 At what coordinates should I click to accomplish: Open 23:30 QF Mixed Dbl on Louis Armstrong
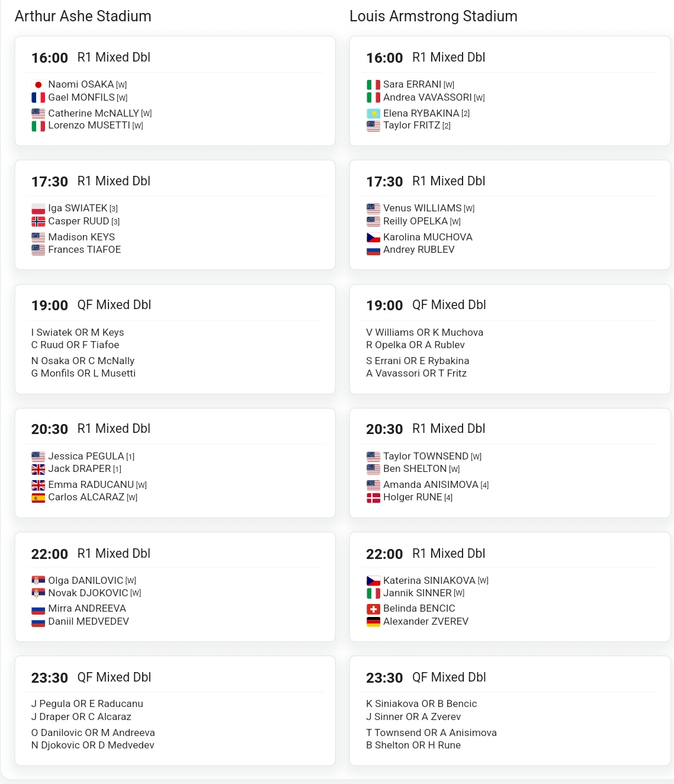(510, 711)
